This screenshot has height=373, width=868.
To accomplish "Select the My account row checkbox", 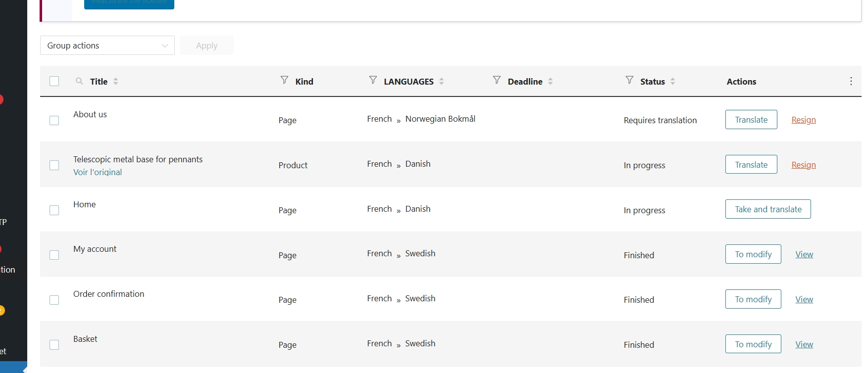I will click(54, 255).
